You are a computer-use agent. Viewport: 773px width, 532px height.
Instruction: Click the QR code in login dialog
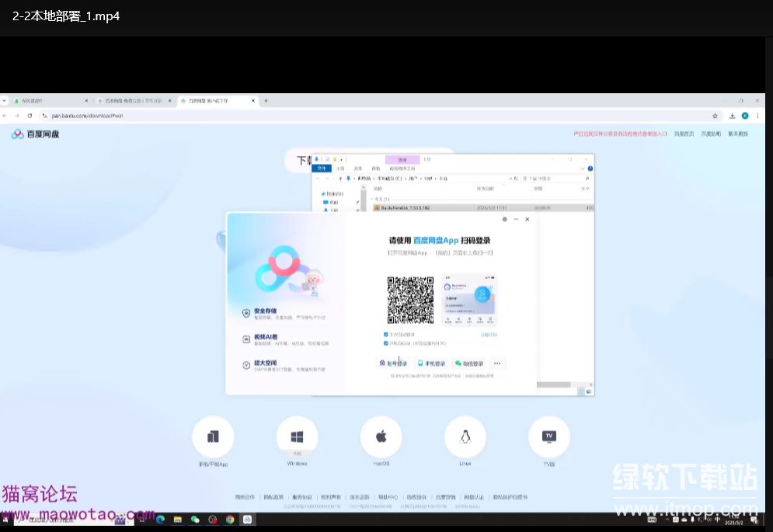tap(410, 300)
